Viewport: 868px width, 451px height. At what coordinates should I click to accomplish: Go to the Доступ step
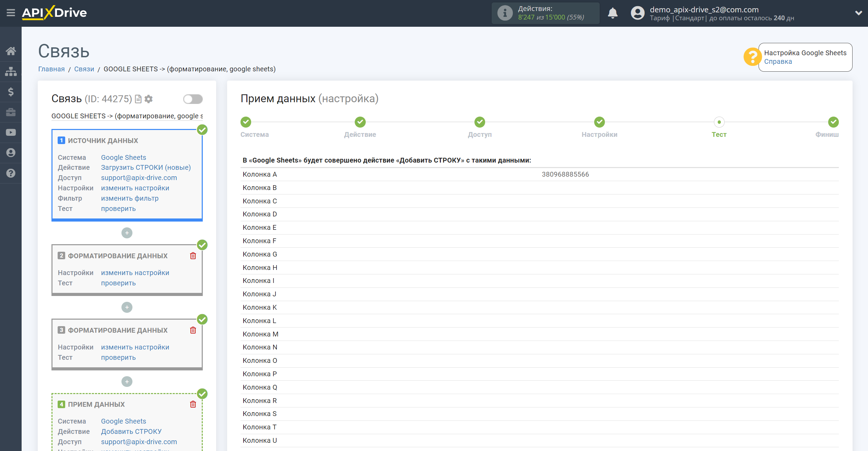[480, 122]
